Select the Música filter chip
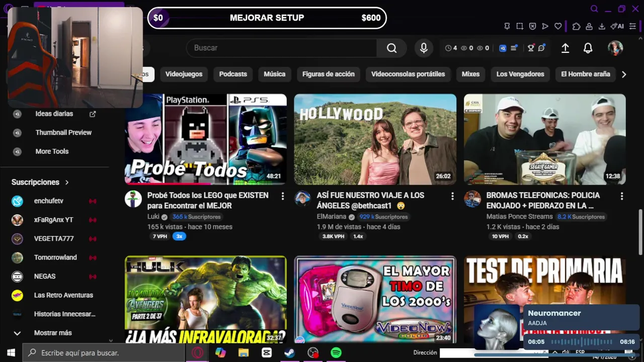This screenshot has width=644, height=362. [x=275, y=74]
